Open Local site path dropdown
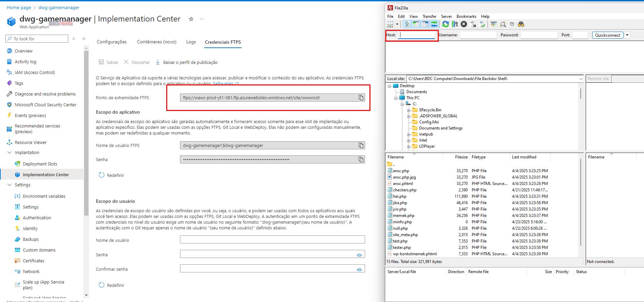Viewport: 644px width, 302px height. 580,79
